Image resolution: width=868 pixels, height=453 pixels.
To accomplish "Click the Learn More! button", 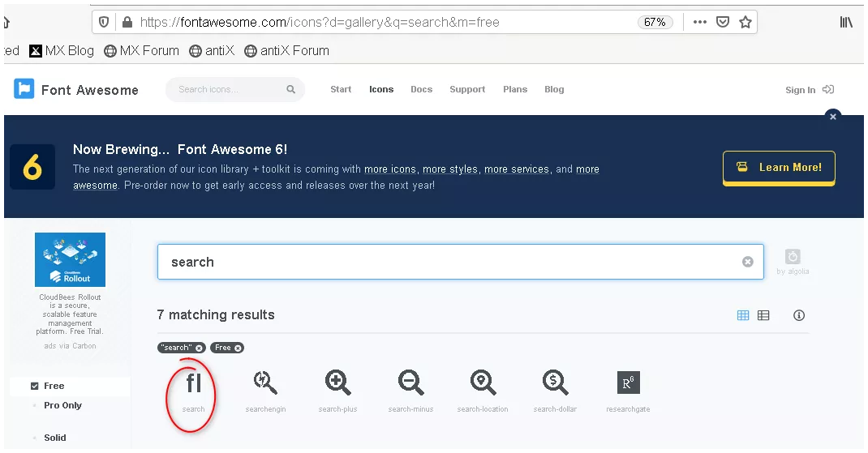I will click(x=779, y=168).
